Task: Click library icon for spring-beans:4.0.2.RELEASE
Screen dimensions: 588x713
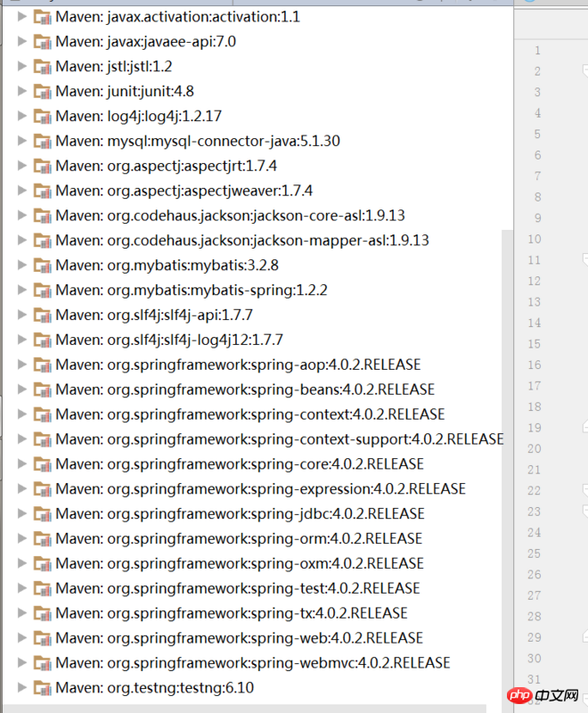Action: point(42,390)
